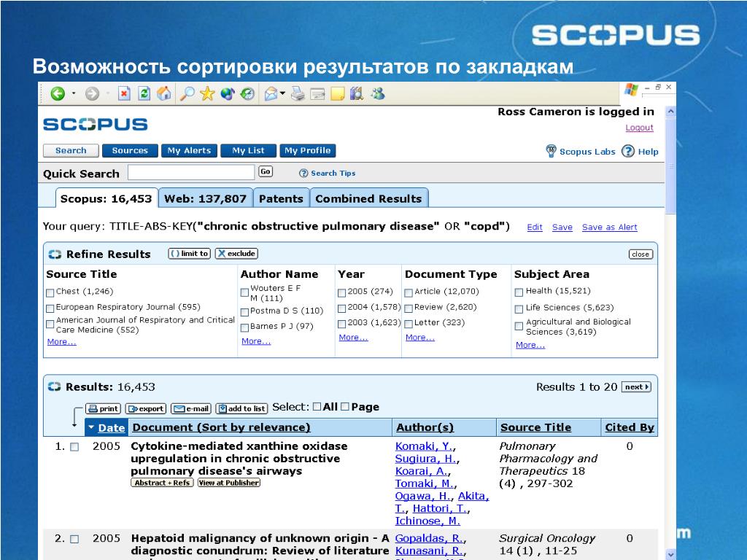The image size is (747, 560).
Task: Refresh the page using the toolbar icon
Action: coord(144,94)
